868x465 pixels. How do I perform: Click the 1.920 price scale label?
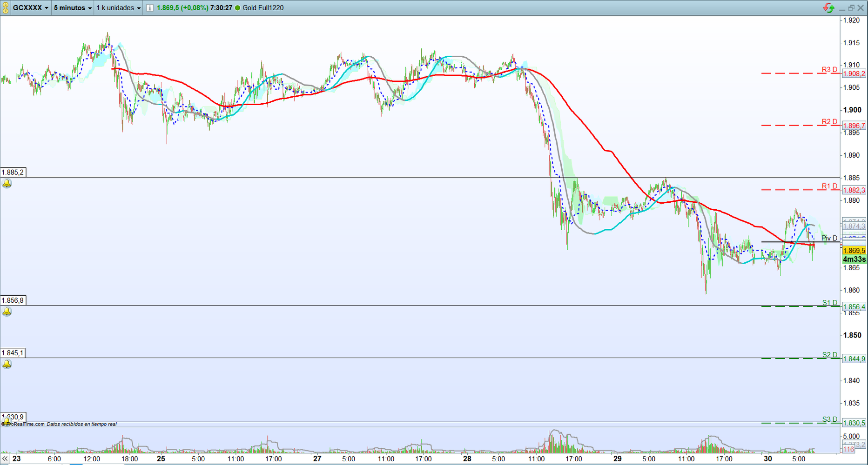pyautogui.click(x=852, y=20)
